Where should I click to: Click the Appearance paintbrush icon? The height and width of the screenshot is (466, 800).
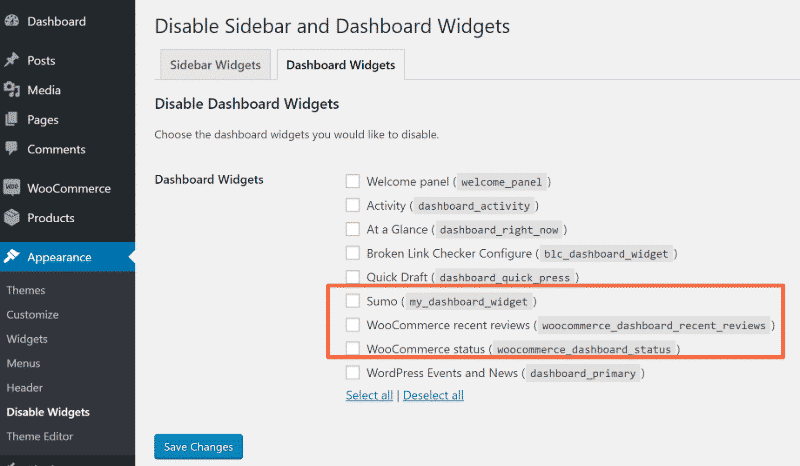pos(12,257)
